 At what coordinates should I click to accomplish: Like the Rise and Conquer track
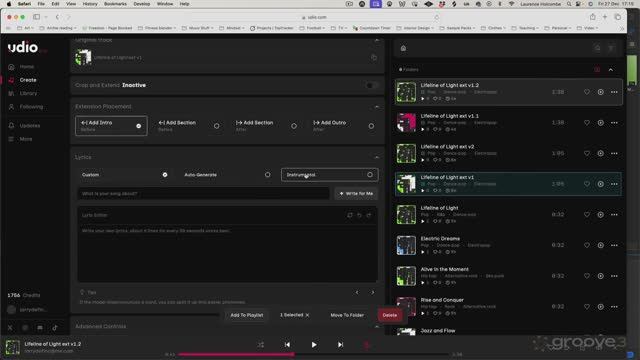click(587, 307)
